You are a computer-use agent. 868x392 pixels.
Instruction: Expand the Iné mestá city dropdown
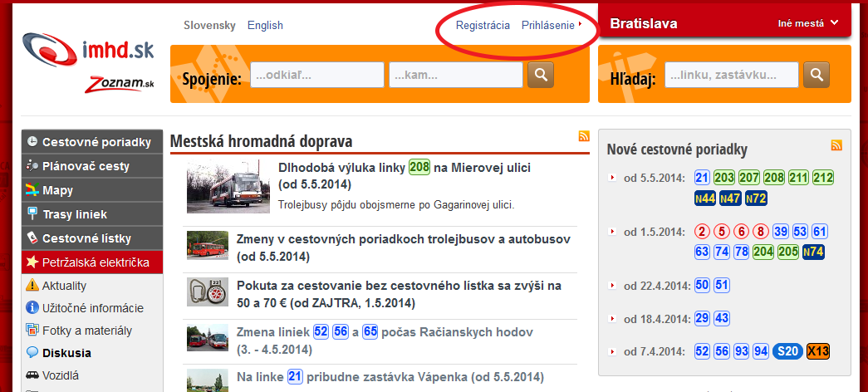point(807,23)
